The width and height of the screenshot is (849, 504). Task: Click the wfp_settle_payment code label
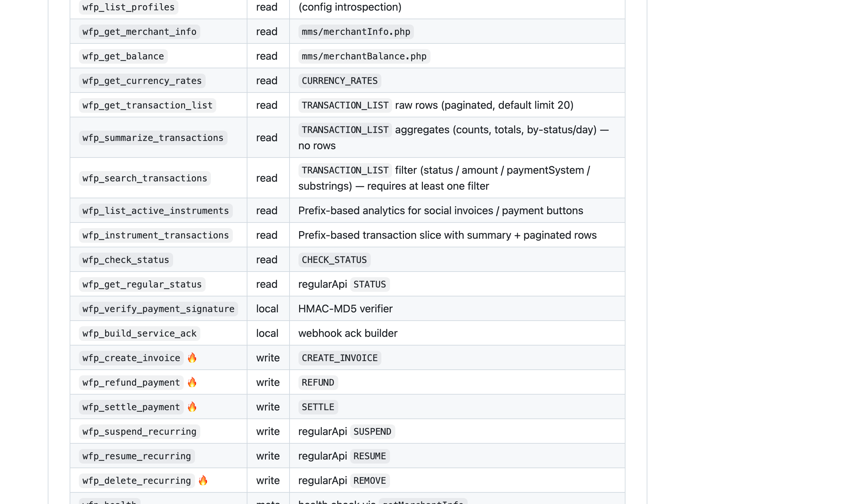[131, 407]
